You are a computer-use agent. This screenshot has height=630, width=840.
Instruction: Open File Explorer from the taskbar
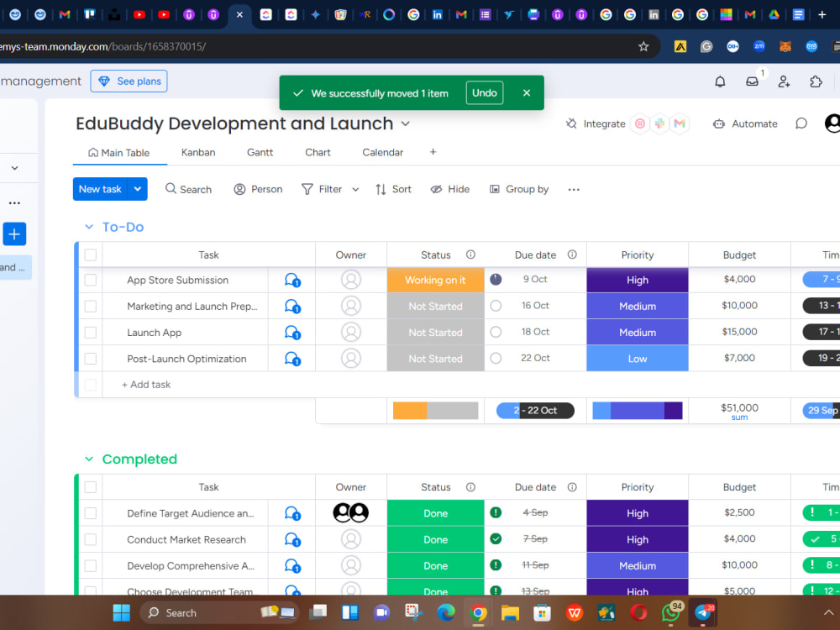click(510, 612)
